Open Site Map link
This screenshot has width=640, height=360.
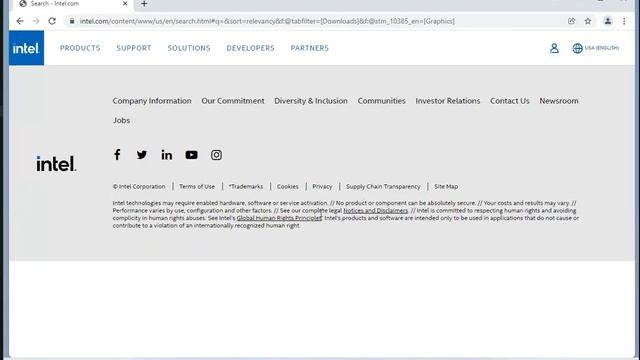point(446,187)
